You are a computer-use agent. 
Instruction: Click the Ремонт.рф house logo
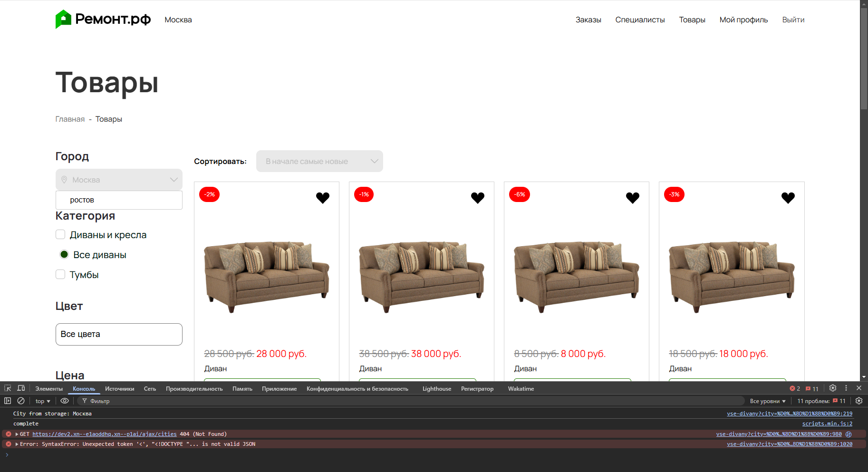pos(63,19)
